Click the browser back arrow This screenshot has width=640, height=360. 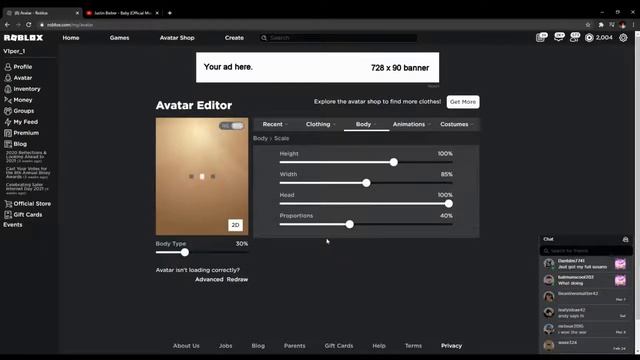(x=7, y=24)
